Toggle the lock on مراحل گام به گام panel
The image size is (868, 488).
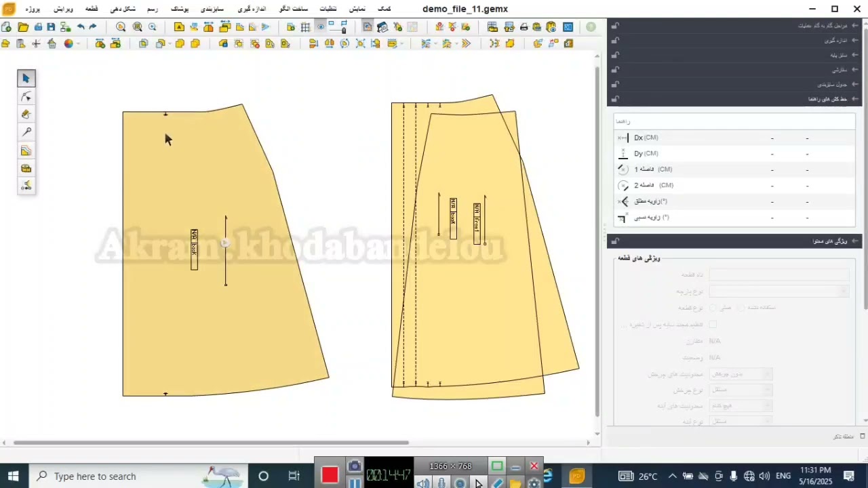pyautogui.click(x=615, y=26)
